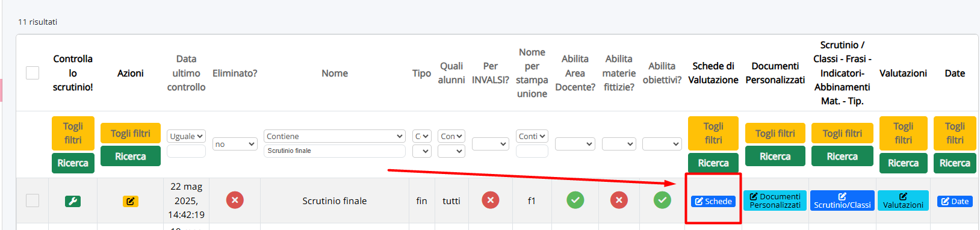
Task: Click Togli filtri under Azioni column
Action: tap(131, 133)
